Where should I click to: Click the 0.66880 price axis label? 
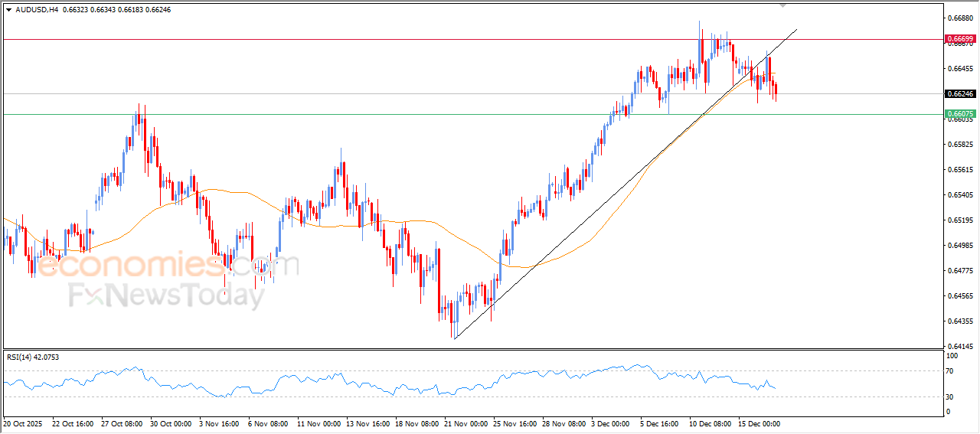959,18
